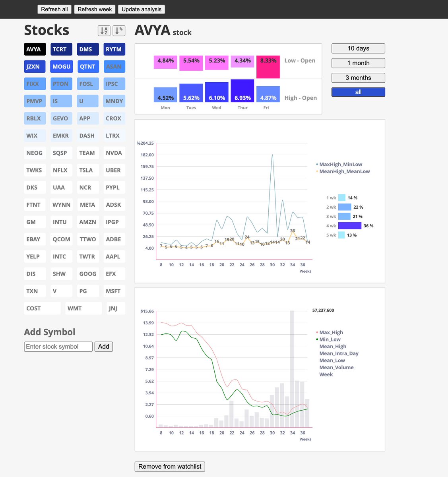Click the Enter stock symbol field
Image resolution: width=448 pixels, height=477 pixels.
tap(58, 346)
